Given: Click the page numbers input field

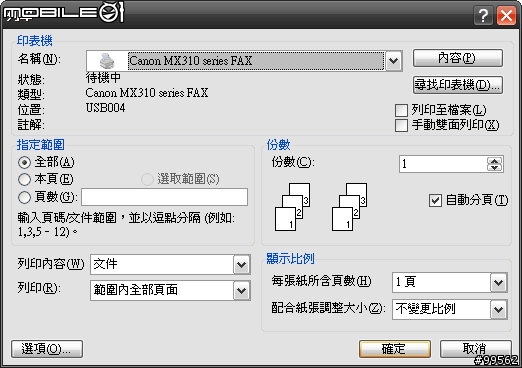Looking at the screenshot, I should point(164,197).
